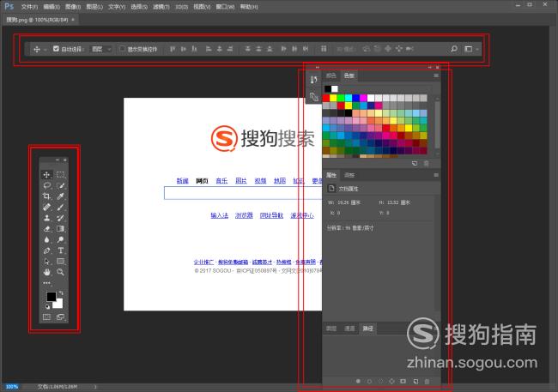Open the Swatches panel flyout menu

(435, 75)
